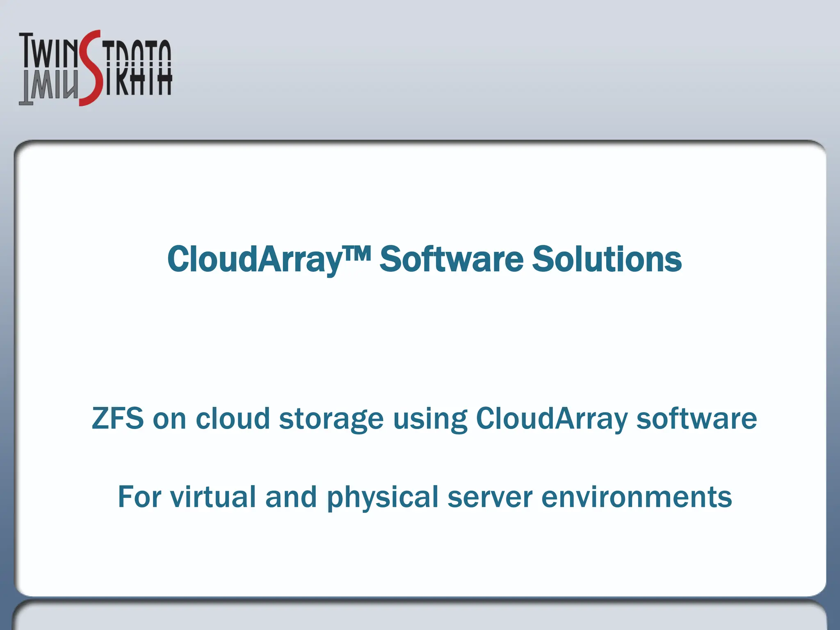
Task: Select the ZFS on cloud storage subtitle line
Action: (x=424, y=419)
